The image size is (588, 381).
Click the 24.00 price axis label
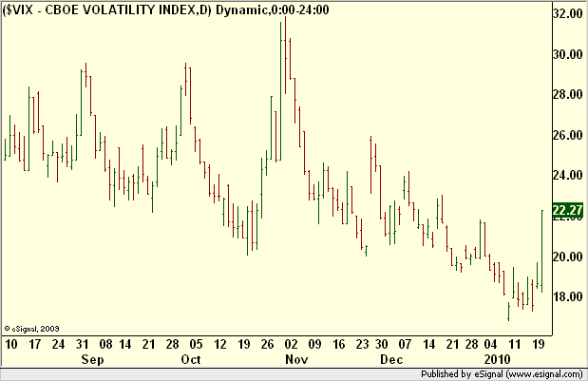tap(568, 175)
